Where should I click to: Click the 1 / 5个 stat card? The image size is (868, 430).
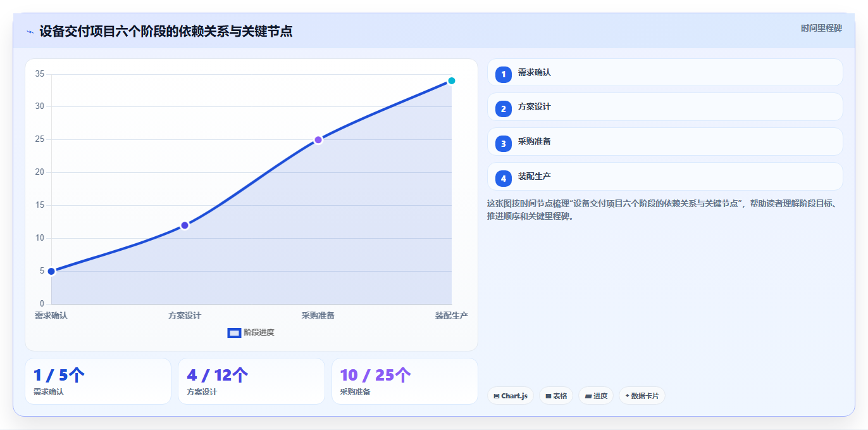tap(98, 381)
